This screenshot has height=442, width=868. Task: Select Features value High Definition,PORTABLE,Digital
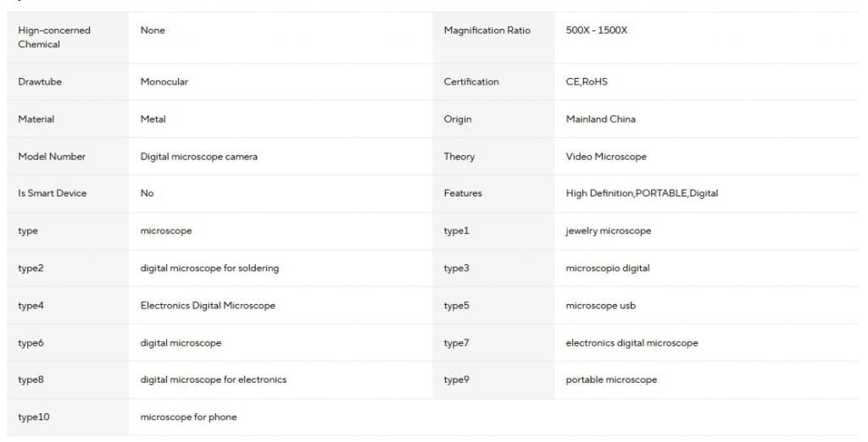[x=642, y=193]
